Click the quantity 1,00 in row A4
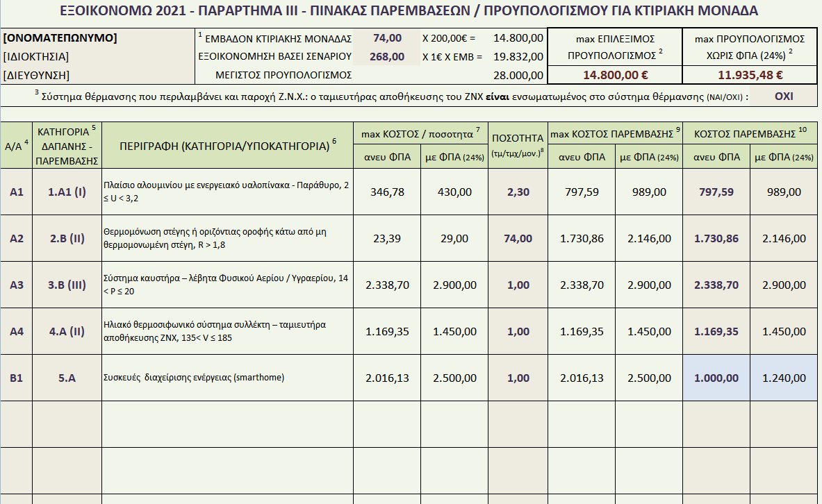The image size is (822, 504). point(518,331)
